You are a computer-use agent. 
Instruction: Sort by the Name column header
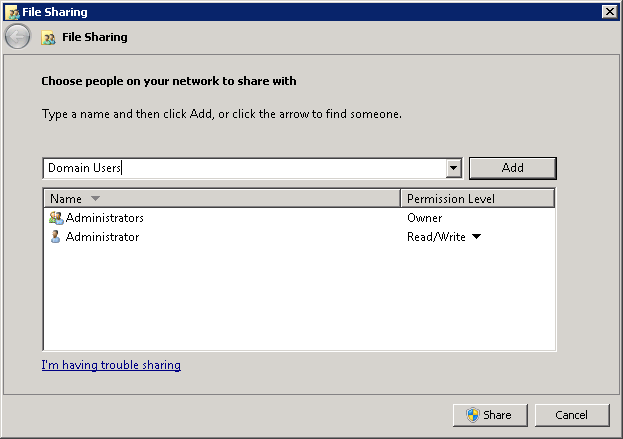[222, 198]
